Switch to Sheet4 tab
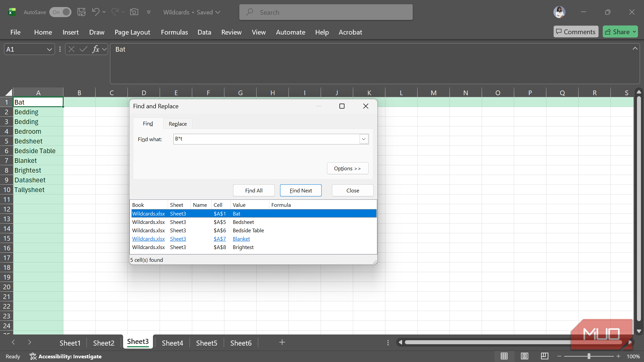This screenshot has height=362, width=644. point(172,343)
